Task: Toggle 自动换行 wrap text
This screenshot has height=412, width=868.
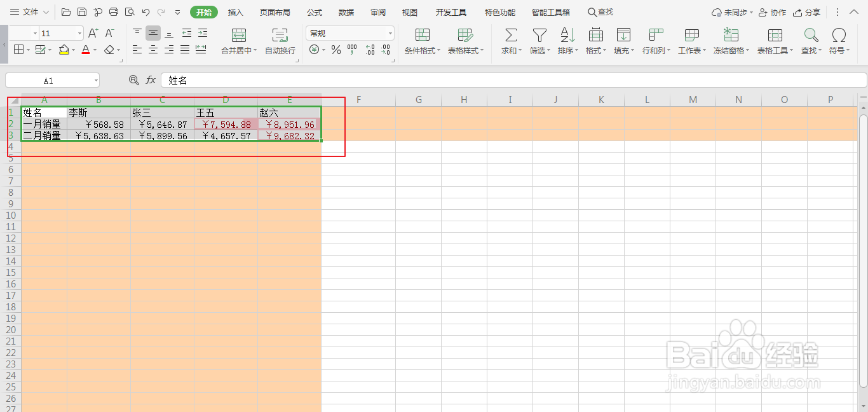Action: tap(280, 41)
